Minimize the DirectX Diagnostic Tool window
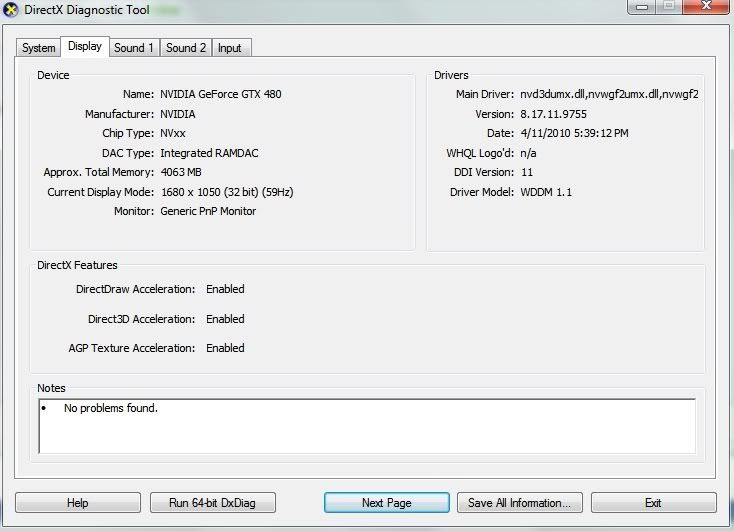The width and height of the screenshot is (734, 531). [x=640, y=7]
